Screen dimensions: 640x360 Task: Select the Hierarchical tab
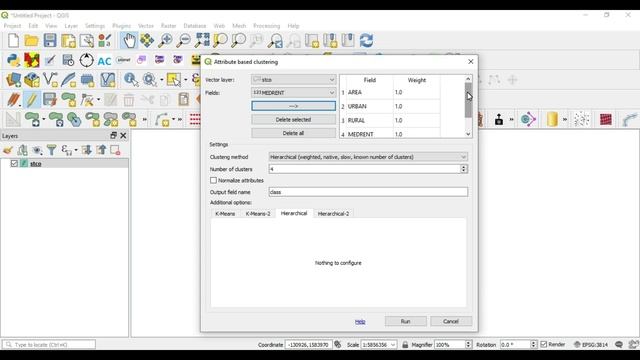(294, 213)
